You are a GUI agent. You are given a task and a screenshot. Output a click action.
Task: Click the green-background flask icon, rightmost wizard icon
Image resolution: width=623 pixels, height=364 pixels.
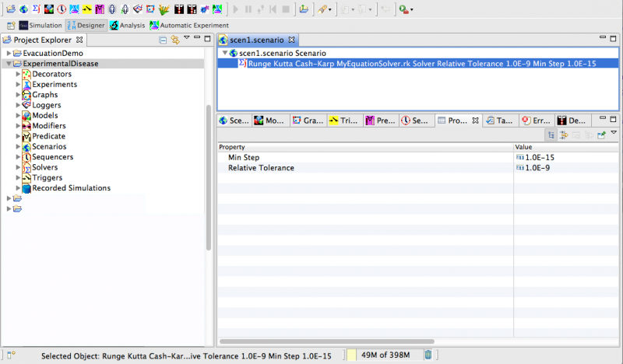pyautogui.click(x=217, y=9)
